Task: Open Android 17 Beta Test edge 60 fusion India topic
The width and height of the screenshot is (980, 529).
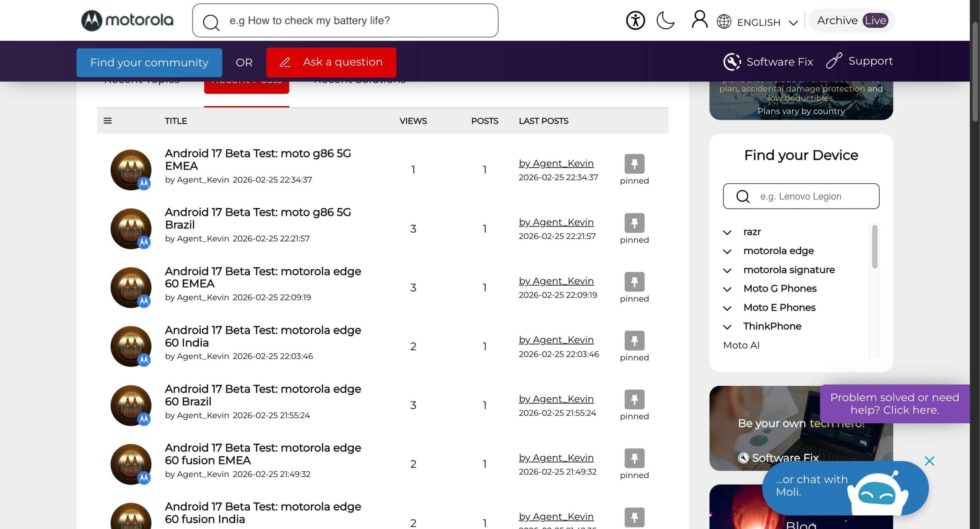Action: click(x=263, y=513)
